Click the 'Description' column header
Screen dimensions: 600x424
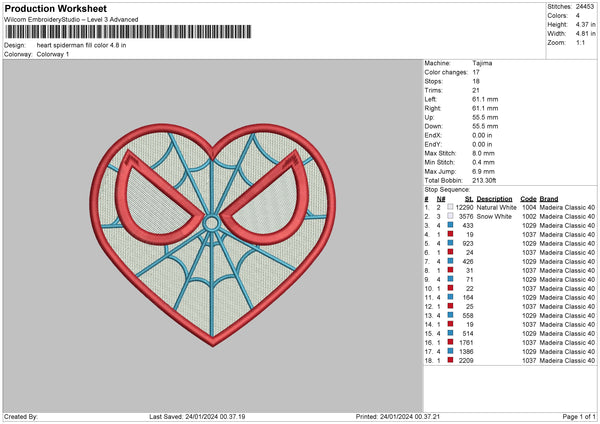pos(494,199)
